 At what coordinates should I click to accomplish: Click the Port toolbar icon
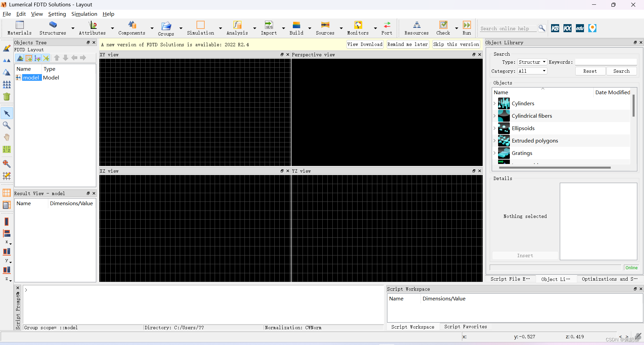387,25
